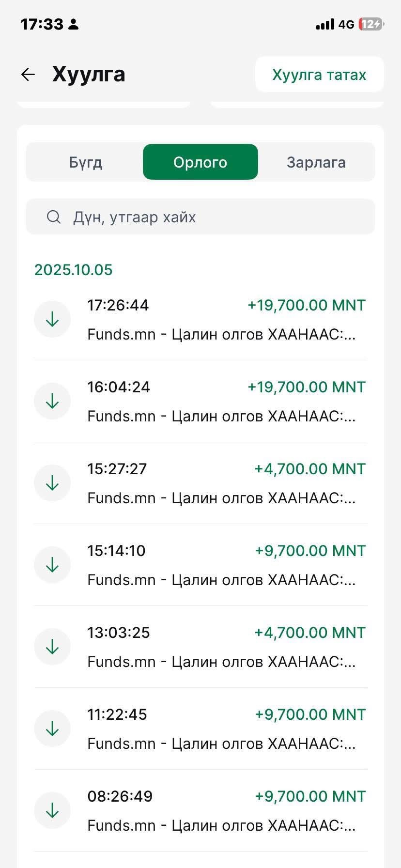Open the +19,700.00 MNT transaction at 17:26:44
Image resolution: width=401 pixels, height=868 pixels.
(x=306, y=305)
